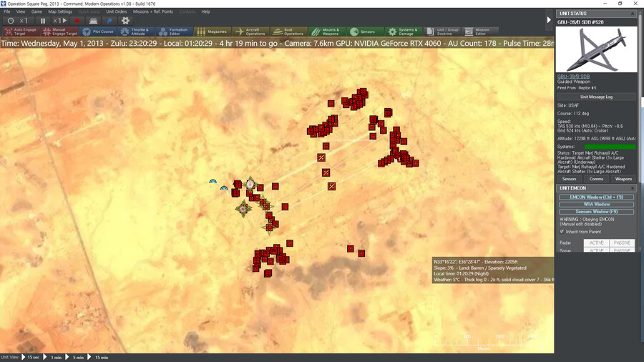The image size is (644, 362).
Task: Collapse the Unit Status section
Action: tap(633, 14)
